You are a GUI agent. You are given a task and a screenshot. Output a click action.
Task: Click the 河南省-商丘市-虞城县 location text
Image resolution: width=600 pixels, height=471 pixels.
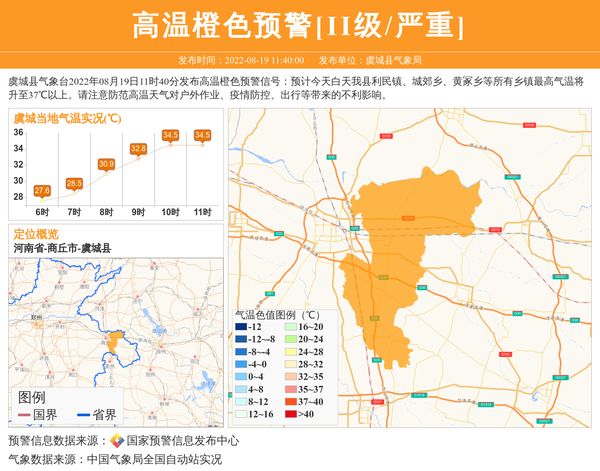click(x=62, y=248)
